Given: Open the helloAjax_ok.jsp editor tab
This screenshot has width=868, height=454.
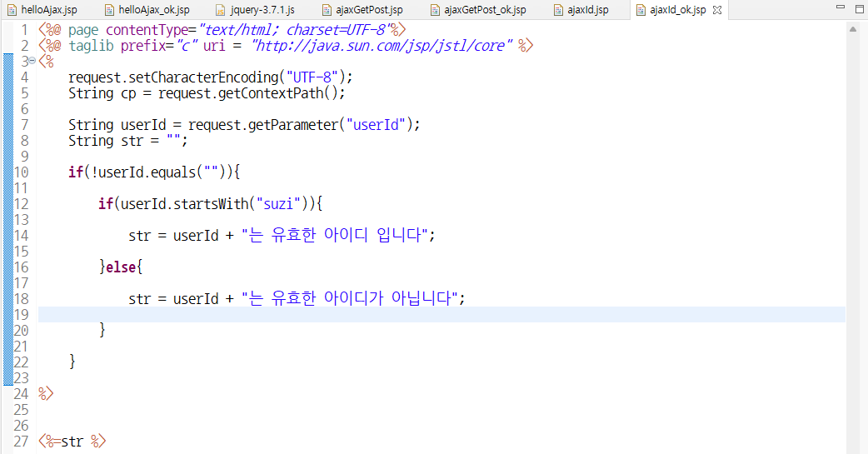Looking at the screenshot, I should pyautogui.click(x=147, y=10).
